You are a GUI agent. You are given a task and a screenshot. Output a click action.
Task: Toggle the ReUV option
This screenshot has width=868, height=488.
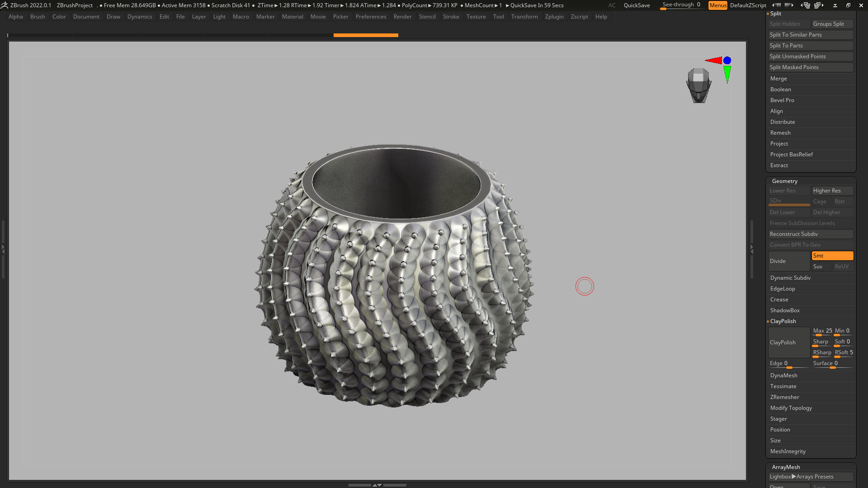[x=843, y=267]
